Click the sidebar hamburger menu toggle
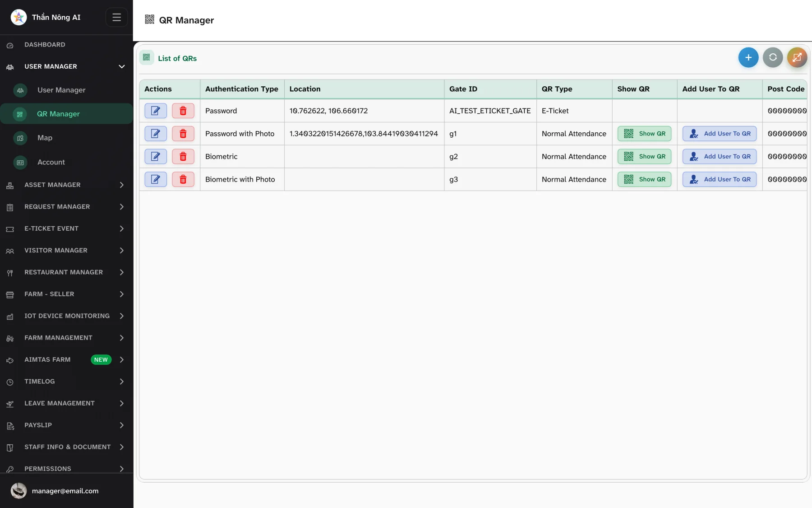This screenshot has width=812, height=508. click(116, 17)
